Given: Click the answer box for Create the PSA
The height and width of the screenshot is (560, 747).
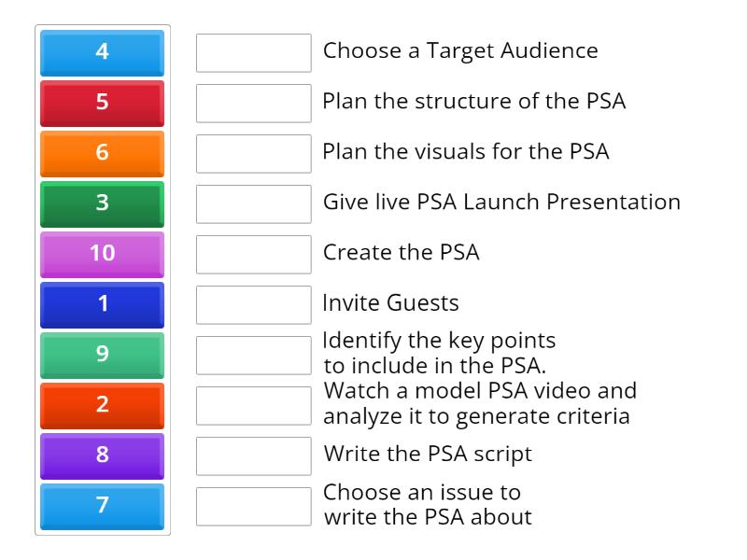Looking at the screenshot, I should click(254, 254).
